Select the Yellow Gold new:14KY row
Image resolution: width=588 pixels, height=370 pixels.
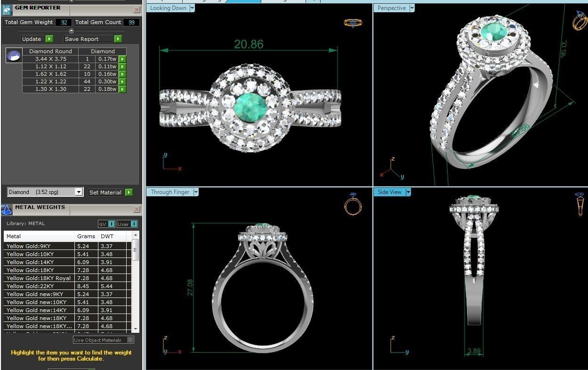pos(68,310)
